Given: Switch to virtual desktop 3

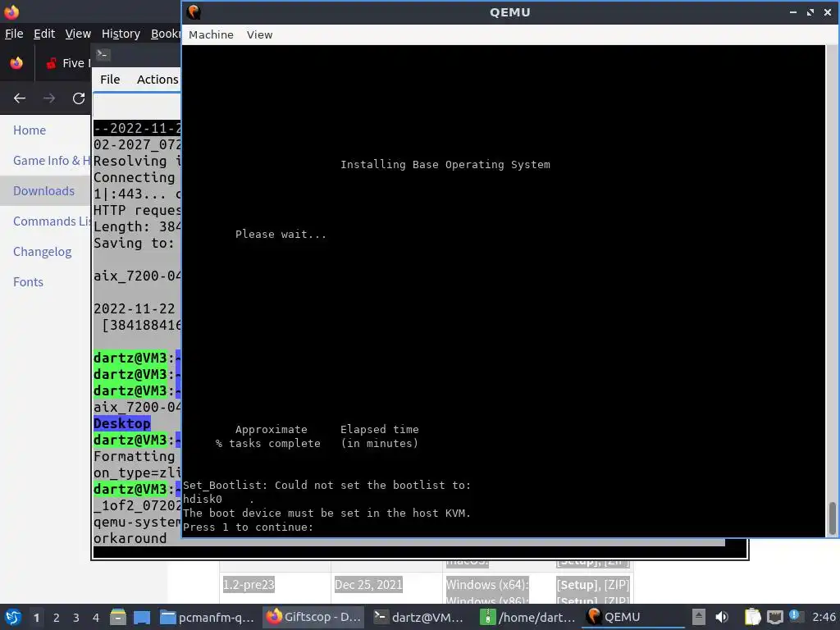Looking at the screenshot, I should click(x=76, y=618).
